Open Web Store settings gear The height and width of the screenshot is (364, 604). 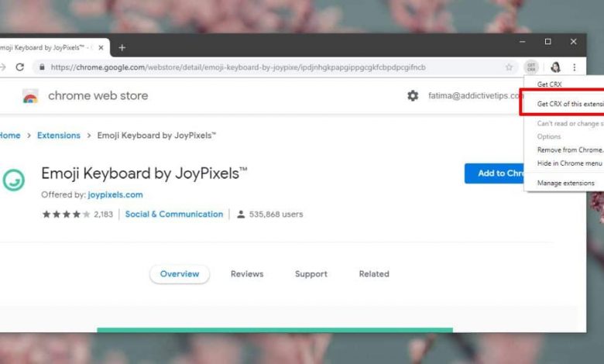413,96
